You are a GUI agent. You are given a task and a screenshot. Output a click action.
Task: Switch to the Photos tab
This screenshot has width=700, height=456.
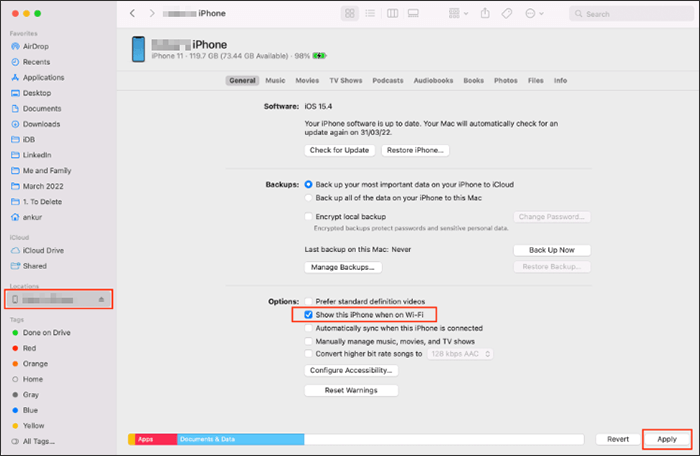[505, 80]
